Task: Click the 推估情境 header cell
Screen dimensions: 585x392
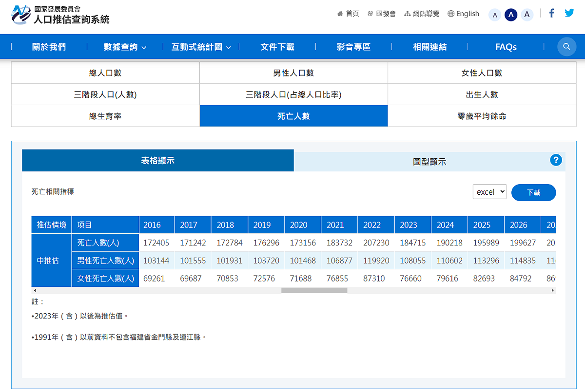Action: (x=51, y=225)
